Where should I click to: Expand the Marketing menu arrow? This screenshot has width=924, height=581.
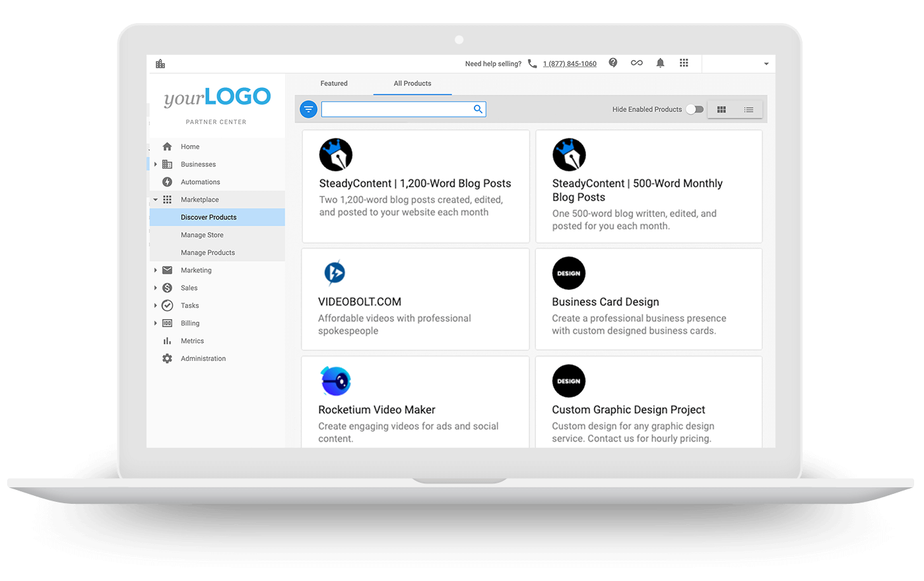pyautogui.click(x=156, y=270)
